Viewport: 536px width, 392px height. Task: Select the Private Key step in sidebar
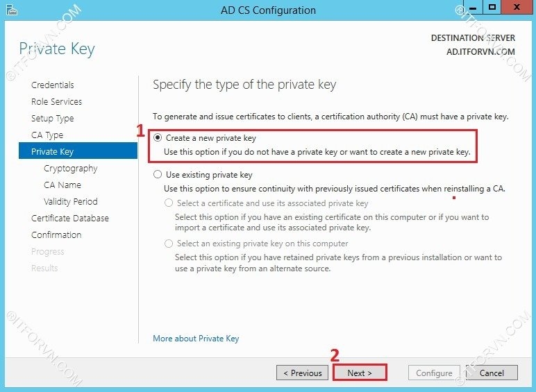[x=52, y=151]
